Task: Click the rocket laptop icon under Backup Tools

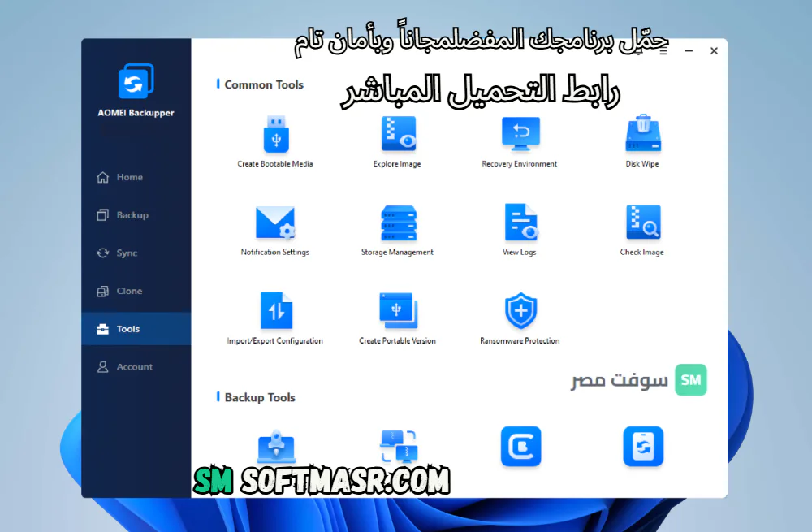Action: click(x=276, y=447)
